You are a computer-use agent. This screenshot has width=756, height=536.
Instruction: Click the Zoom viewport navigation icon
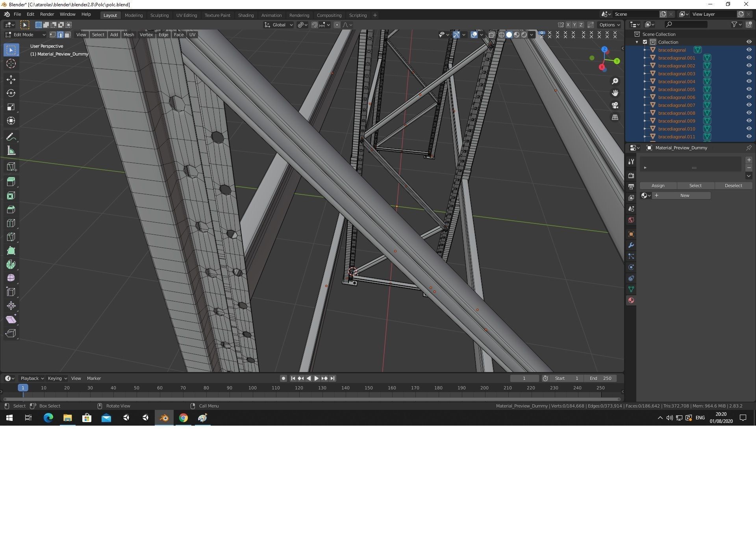(615, 81)
